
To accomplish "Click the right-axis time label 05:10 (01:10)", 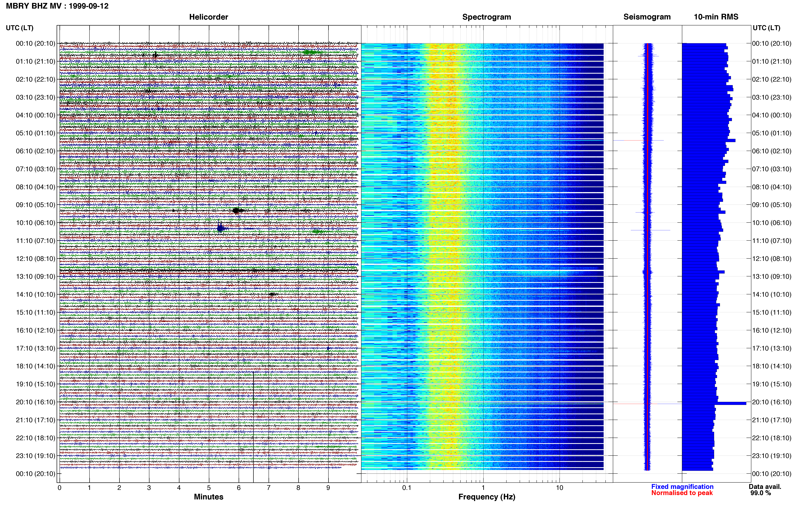I will (x=772, y=133).
